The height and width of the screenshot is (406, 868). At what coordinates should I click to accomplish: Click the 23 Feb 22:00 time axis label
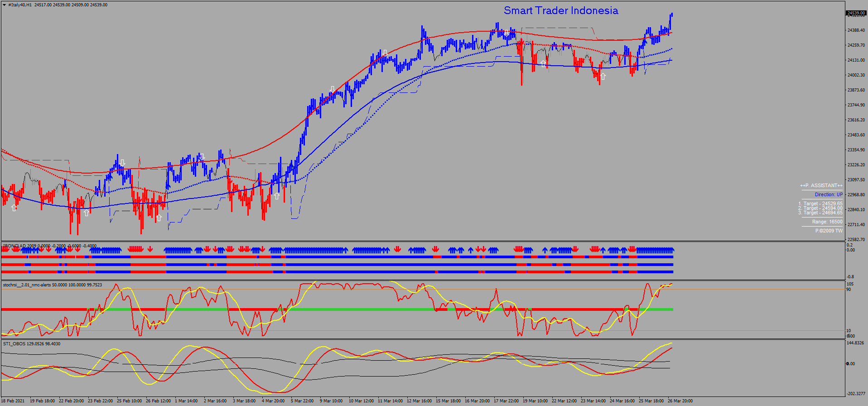click(x=100, y=401)
